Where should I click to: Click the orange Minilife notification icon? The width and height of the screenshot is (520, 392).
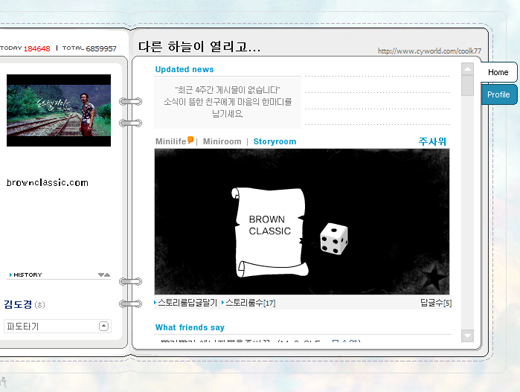point(190,140)
